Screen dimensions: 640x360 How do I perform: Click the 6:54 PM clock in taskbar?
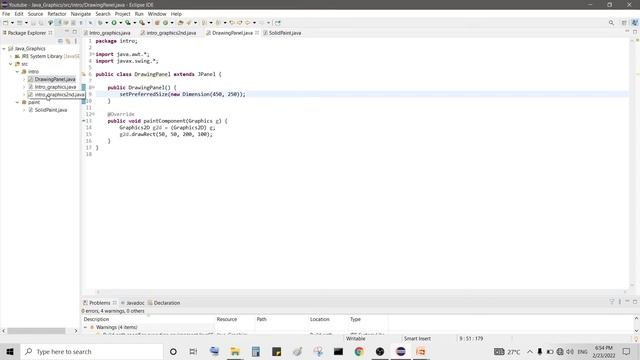(604, 348)
